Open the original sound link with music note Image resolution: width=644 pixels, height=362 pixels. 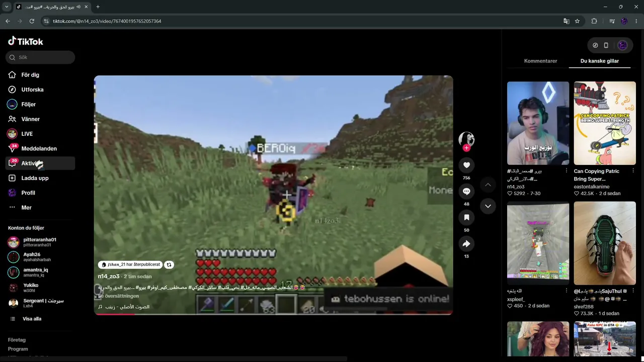pos(124,307)
